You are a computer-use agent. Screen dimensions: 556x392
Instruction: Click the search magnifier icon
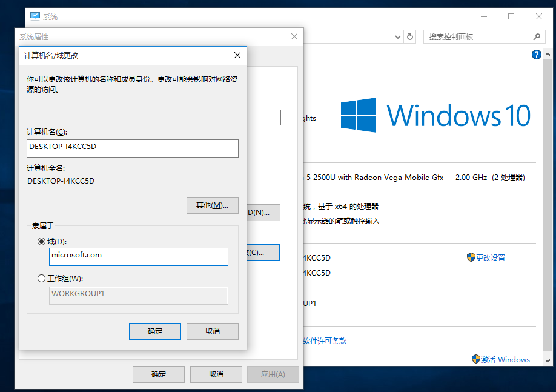[x=537, y=37]
